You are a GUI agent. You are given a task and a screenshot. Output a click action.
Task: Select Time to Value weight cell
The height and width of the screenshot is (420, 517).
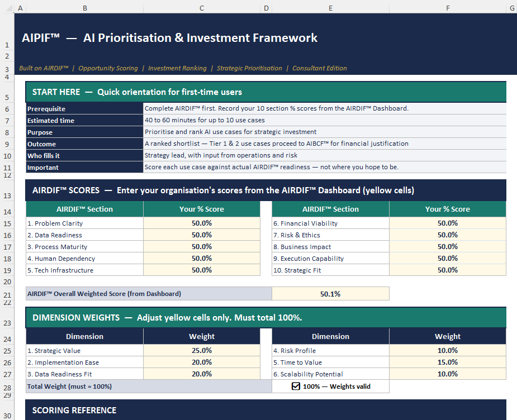coord(448,362)
